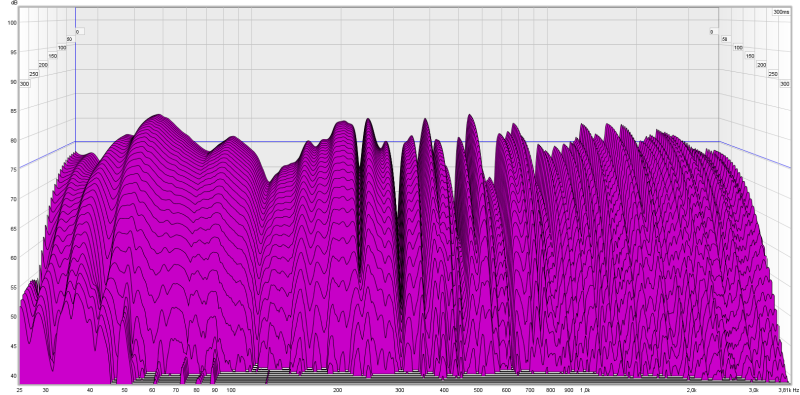Click the 25 Hz label on the frequency axis
The height and width of the screenshot is (395, 800).
tap(19, 390)
